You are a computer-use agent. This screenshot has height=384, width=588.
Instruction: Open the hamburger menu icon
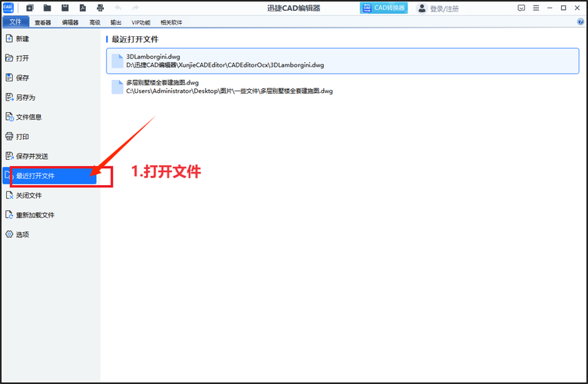536,8
